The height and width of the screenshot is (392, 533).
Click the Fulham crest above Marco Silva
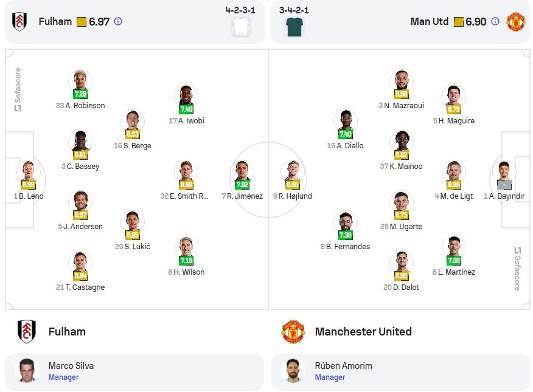click(x=27, y=332)
